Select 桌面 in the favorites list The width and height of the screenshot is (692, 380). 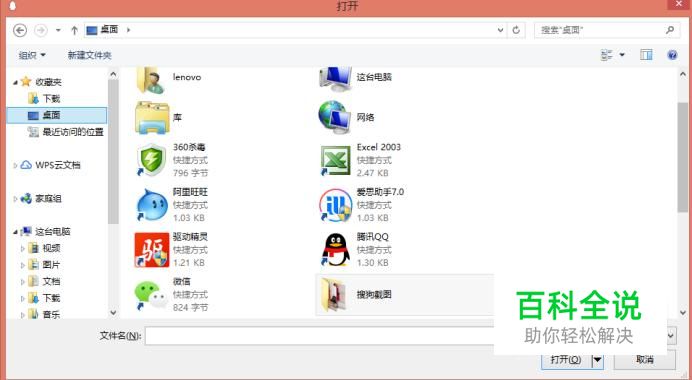coord(57,115)
